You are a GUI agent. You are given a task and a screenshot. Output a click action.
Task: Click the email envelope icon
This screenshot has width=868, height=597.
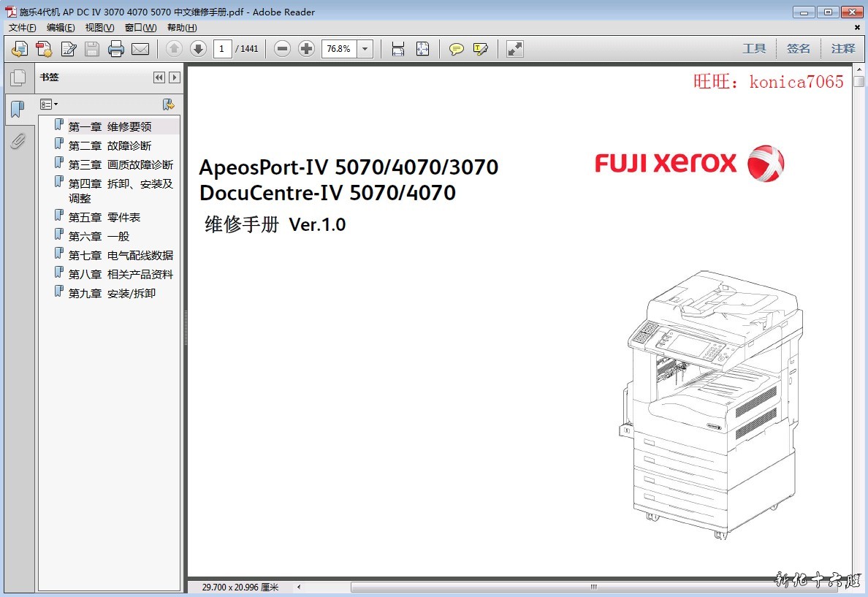tap(140, 49)
